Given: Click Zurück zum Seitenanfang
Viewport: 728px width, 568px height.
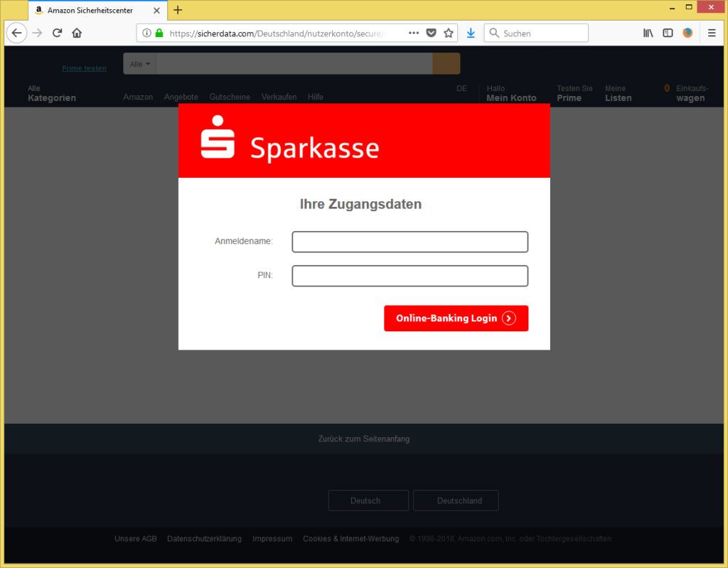Looking at the screenshot, I should 364,439.
